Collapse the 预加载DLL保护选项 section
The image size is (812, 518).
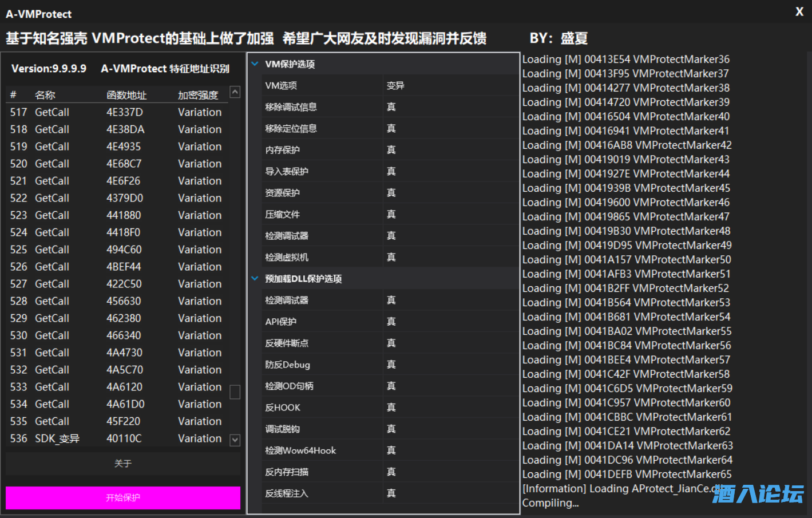point(255,279)
